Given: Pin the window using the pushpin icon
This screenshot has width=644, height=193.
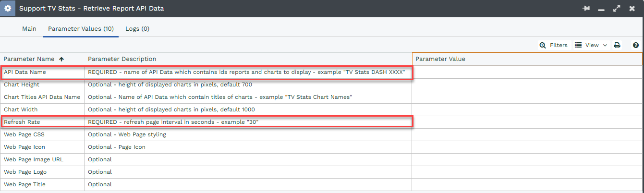Looking at the screenshot, I should pyautogui.click(x=586, y=9).
